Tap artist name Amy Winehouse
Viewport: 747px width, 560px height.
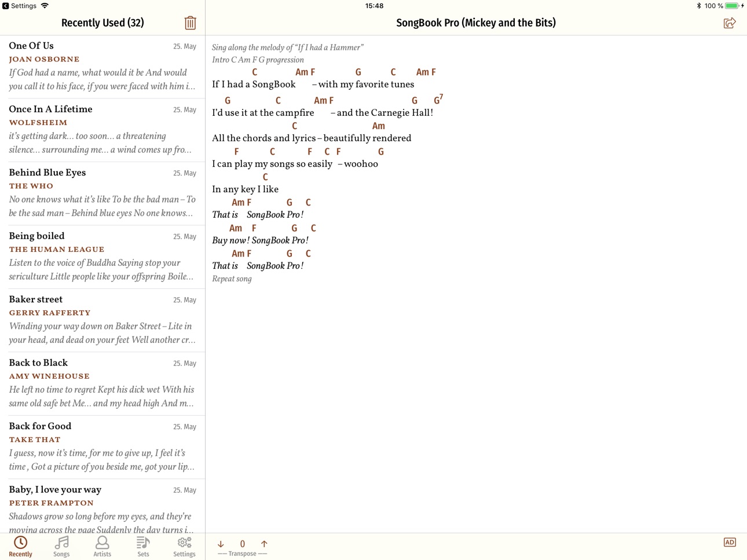click(x=49, y=376)
